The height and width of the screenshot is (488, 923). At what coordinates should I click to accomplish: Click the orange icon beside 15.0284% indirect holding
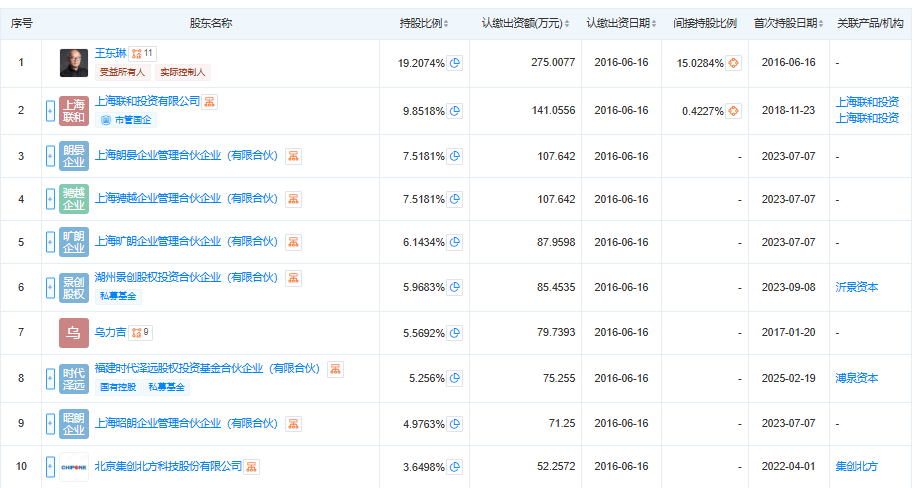[x=733, y=63]
